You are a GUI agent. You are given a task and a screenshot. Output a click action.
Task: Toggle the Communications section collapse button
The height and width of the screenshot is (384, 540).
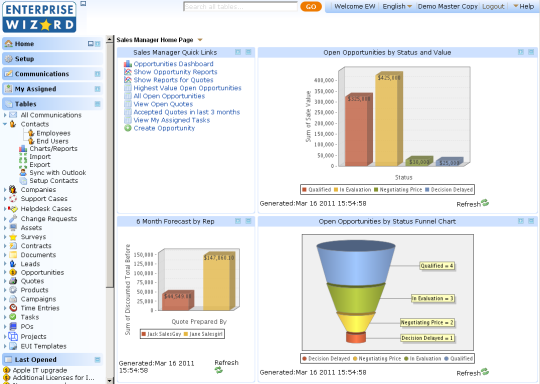(x=97, y=74)
